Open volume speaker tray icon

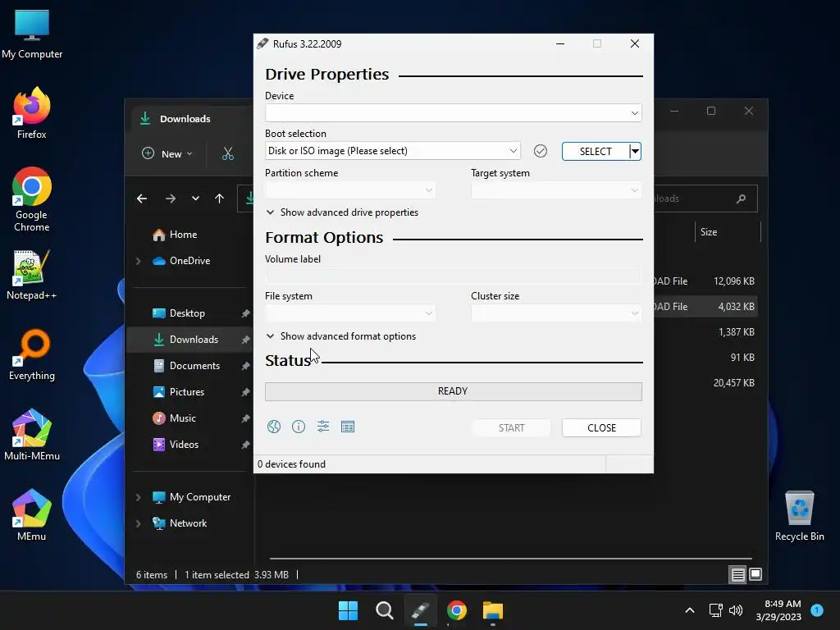point(736,610)
